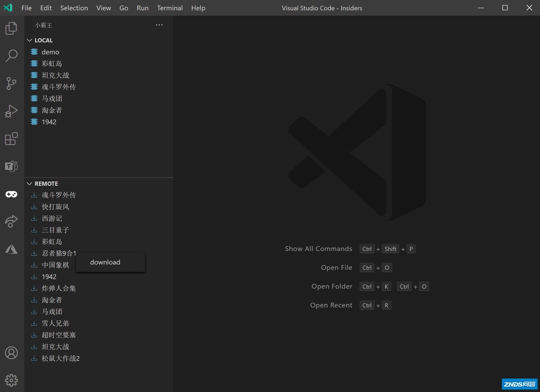Click download icon beside 雪人兄弟
The height and width of the screenshot is (392, 540).
coord(34,323)
